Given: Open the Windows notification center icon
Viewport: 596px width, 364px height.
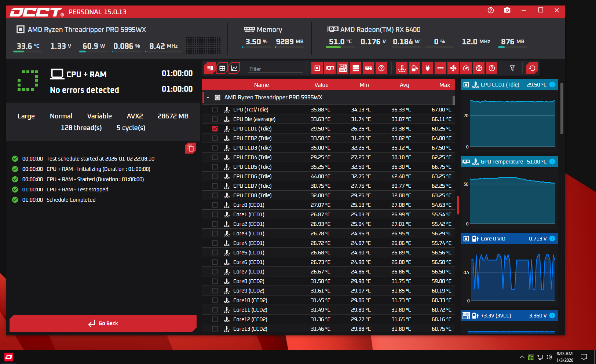Looking at the screenshot, I should pos(584,357).
